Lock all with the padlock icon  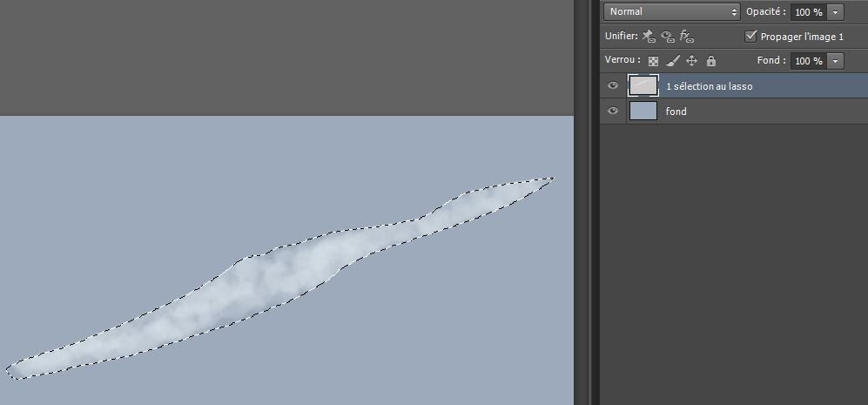(711, 61)
